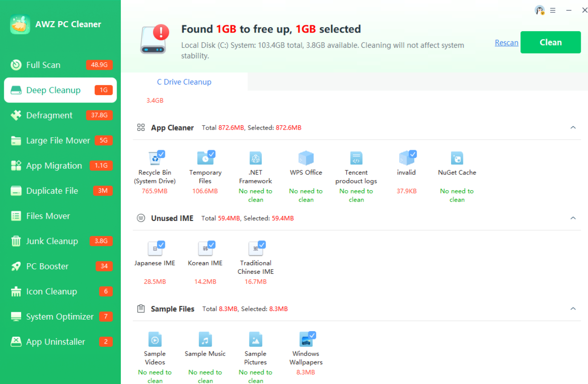Click the Defragment puzzle-piece icon
Viewport: 588px width, 384px height.
coord(16,115)
